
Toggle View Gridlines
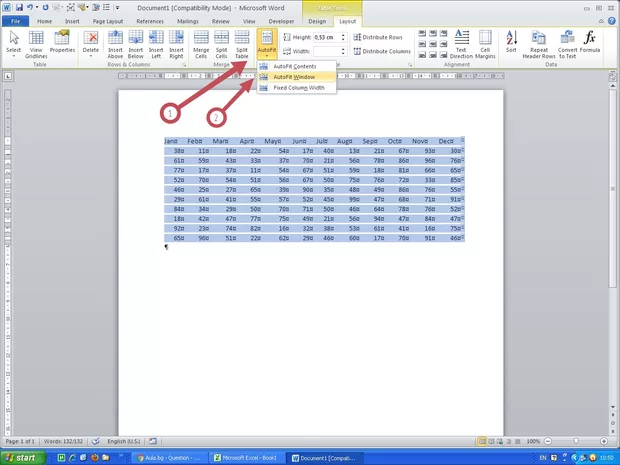click(x=36, y=44)
